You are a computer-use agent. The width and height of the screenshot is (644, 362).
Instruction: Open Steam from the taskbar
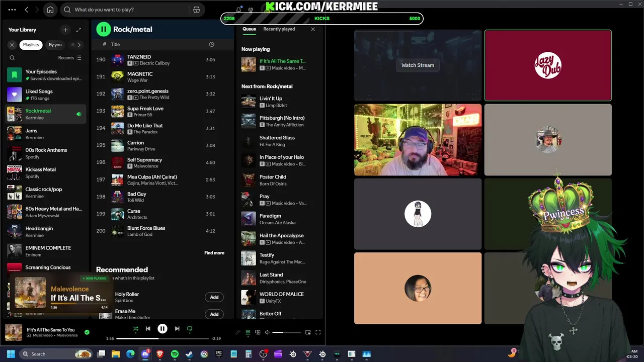click(x=189, y=354)
